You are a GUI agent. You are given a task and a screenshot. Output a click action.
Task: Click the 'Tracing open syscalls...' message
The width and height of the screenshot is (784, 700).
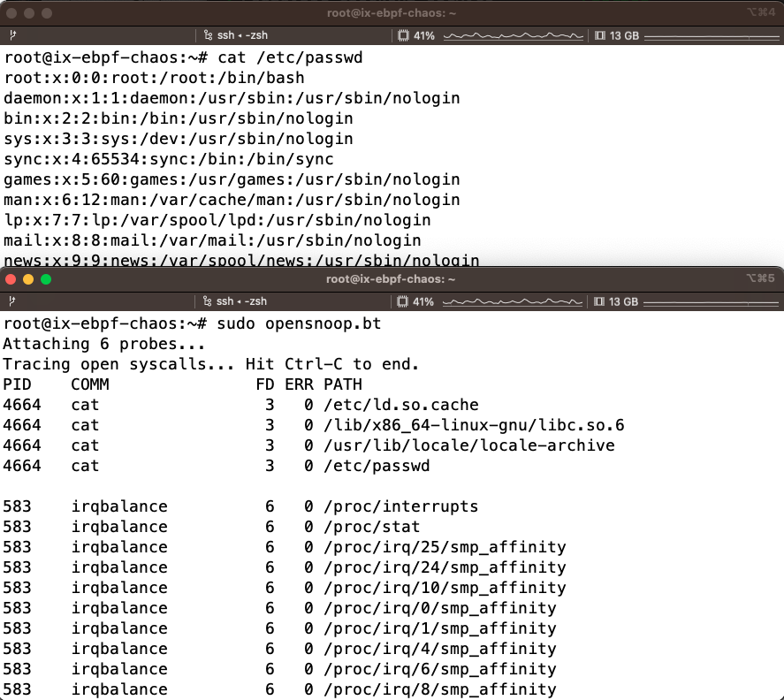pyautogui.click(x=211, y=364)
